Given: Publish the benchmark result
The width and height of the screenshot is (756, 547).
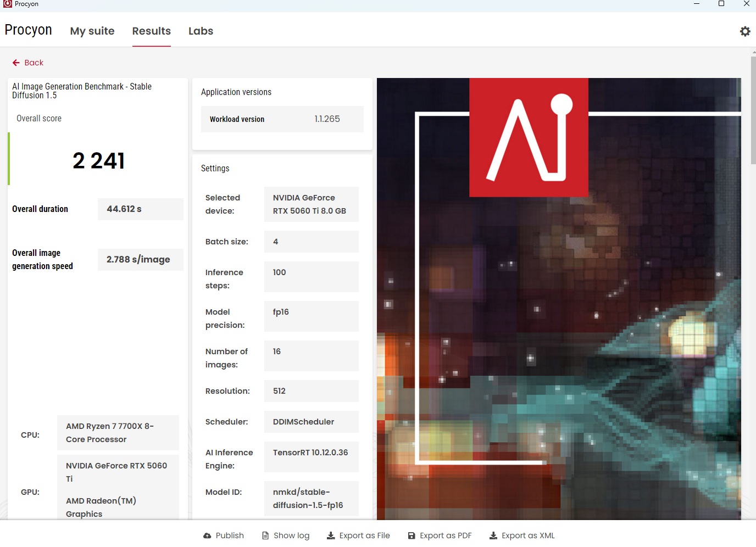Looking at the screenshot, I should [x=224, y=535].
